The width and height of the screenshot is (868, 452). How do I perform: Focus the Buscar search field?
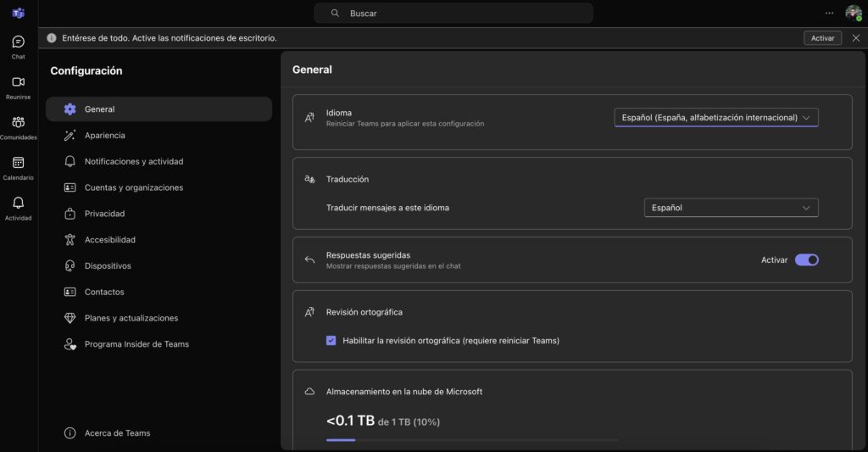click(453, 13)
